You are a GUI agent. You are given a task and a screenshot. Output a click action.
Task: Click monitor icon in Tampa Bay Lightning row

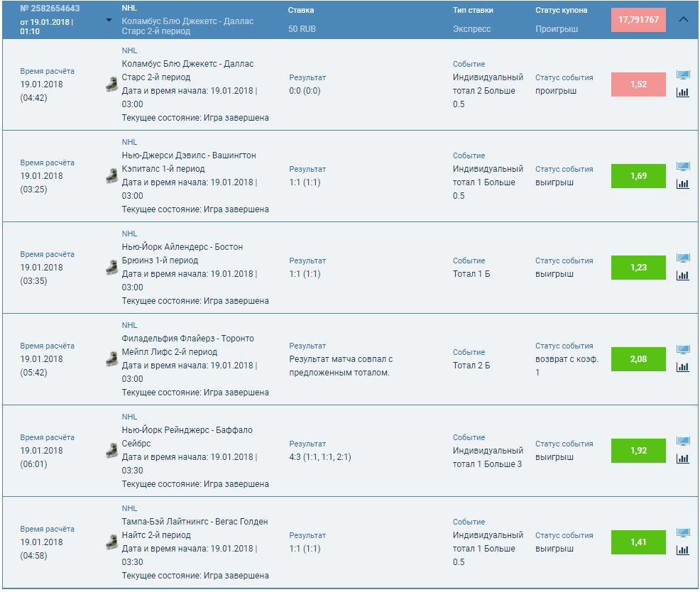(682, 534)
